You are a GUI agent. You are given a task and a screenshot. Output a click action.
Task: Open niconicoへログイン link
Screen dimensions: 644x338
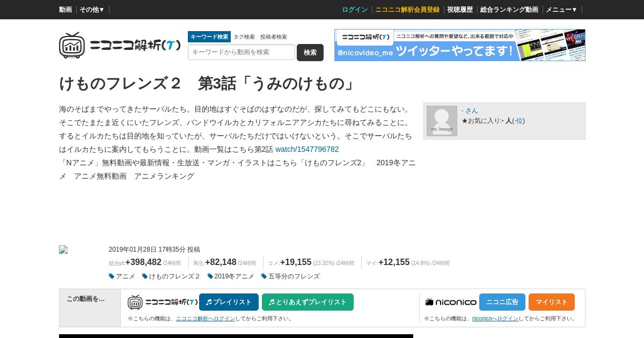(x=495, y=319)
